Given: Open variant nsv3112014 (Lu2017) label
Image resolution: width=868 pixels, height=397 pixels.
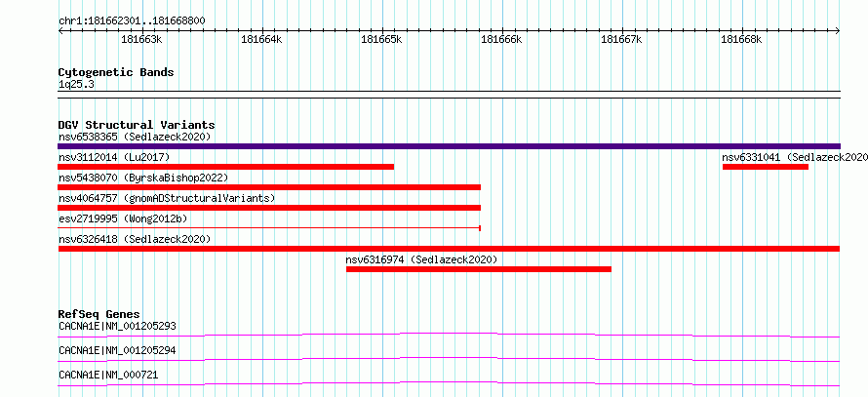Looking at the screenshot, I should point(114,157).
